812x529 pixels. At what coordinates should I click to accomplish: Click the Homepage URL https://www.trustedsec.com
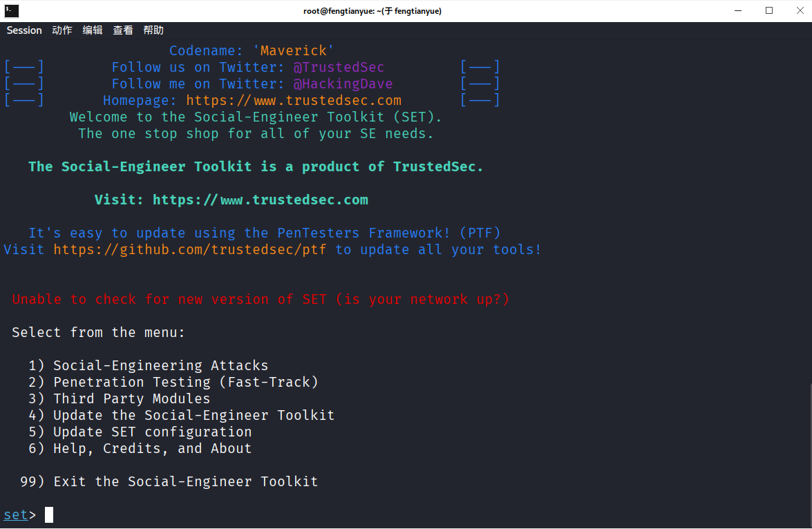pyautogui.click(x=294, y=100)
